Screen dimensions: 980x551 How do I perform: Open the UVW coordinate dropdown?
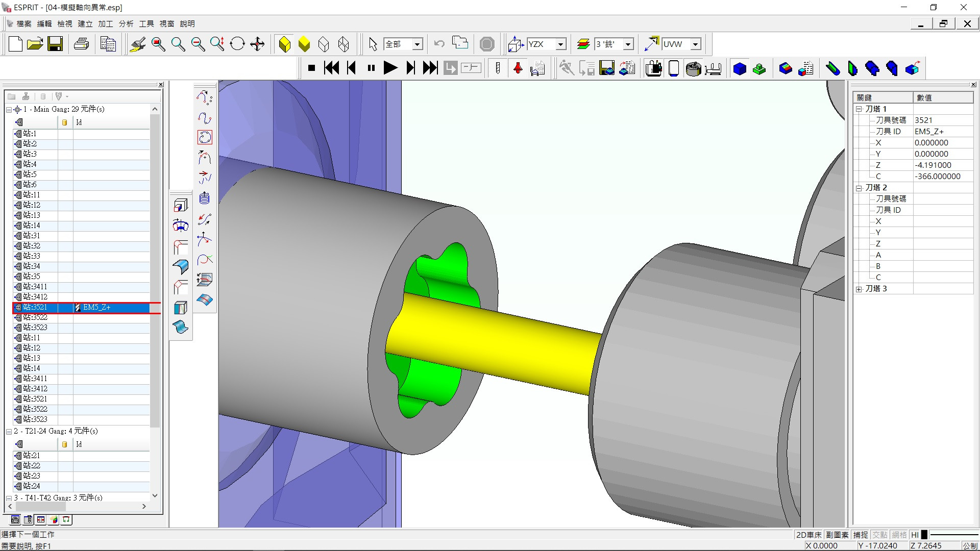(x=695, y=44)
